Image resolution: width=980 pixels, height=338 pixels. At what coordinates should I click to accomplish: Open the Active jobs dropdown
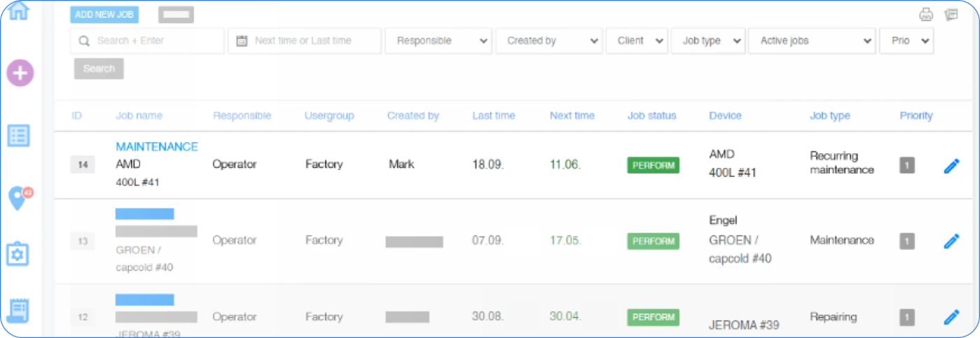tap(812, 41)
